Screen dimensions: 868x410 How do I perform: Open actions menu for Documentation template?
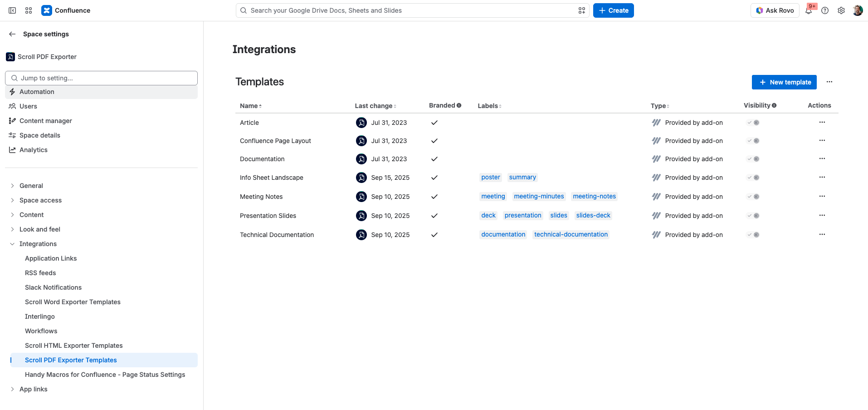click(822, 158)
